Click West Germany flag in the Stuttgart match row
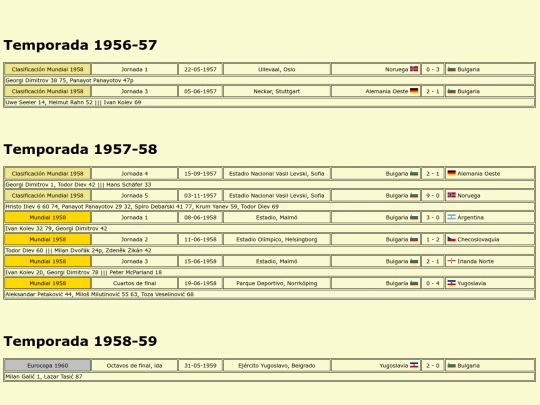Viewport: 540px width, 405px height. click(x=414, y=91)
